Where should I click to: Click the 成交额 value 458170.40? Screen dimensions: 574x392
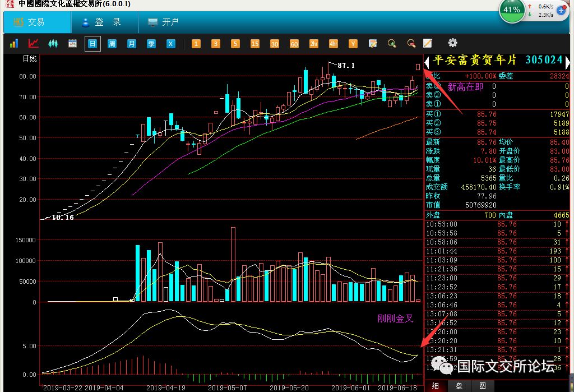pyautogui.click(x=479, y=187)
